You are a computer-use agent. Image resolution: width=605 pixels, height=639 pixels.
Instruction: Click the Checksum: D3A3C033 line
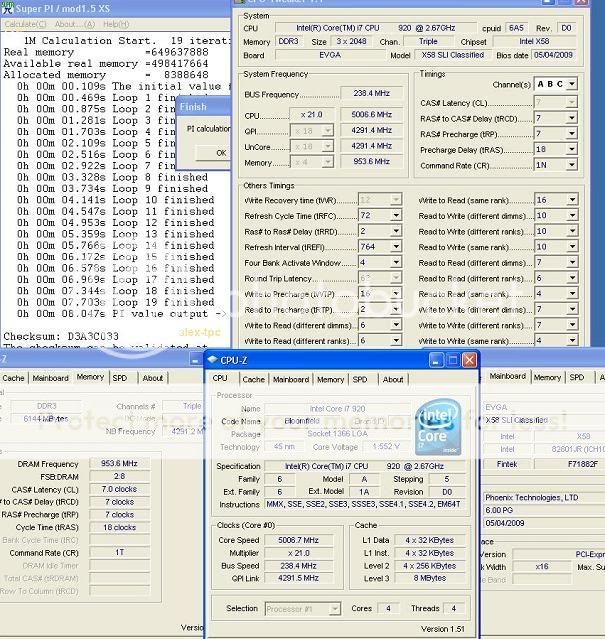61,336
